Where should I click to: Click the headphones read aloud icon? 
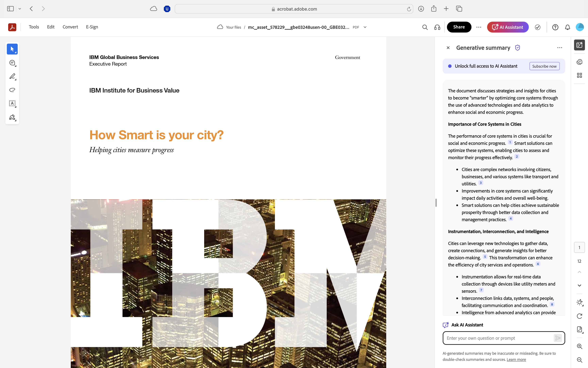[x=437, y=27]
